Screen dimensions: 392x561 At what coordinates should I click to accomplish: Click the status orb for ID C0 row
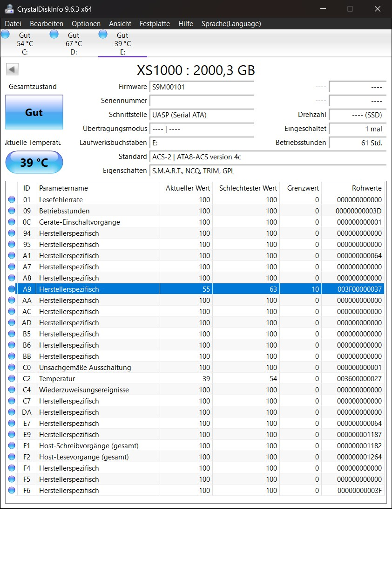pos(12,368)
